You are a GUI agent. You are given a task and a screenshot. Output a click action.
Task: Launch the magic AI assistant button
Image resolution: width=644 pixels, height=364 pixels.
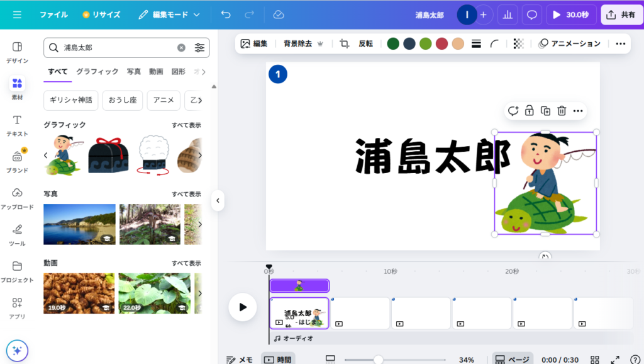pos(17,350)
